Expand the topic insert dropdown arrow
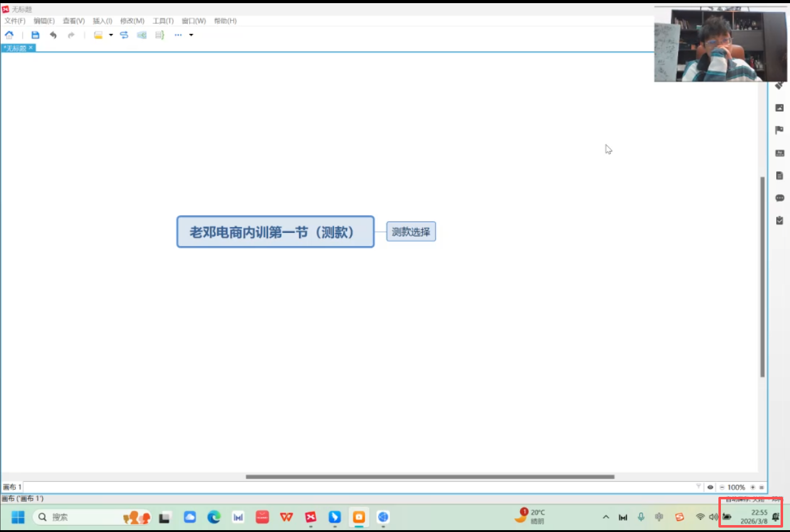The height and width of the screenshot is (532, 790). point(111,35)
